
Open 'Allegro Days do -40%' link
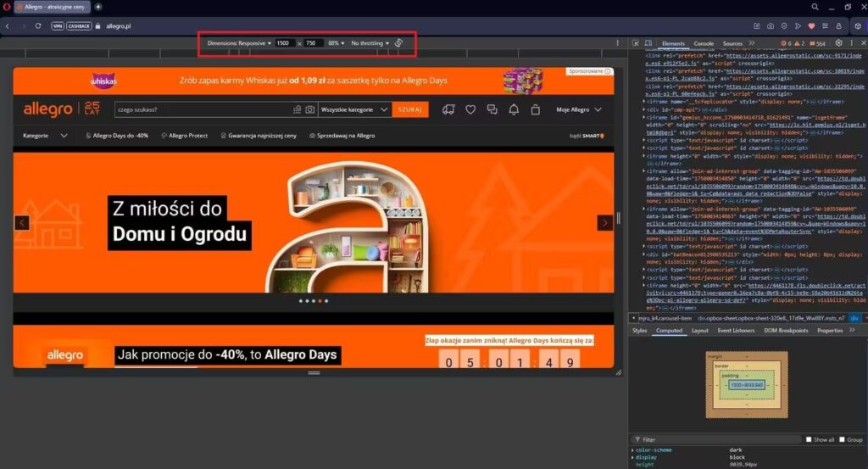(x=117, y=135)
